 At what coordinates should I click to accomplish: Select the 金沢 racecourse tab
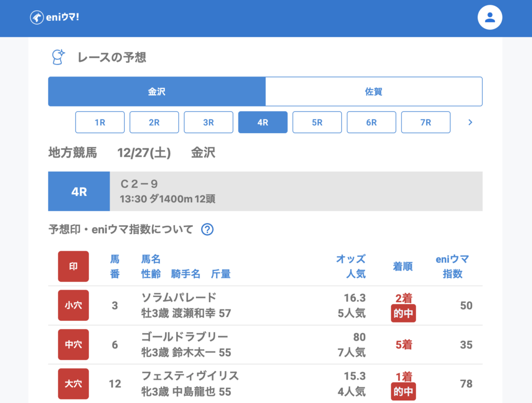[x=157, y=92]
